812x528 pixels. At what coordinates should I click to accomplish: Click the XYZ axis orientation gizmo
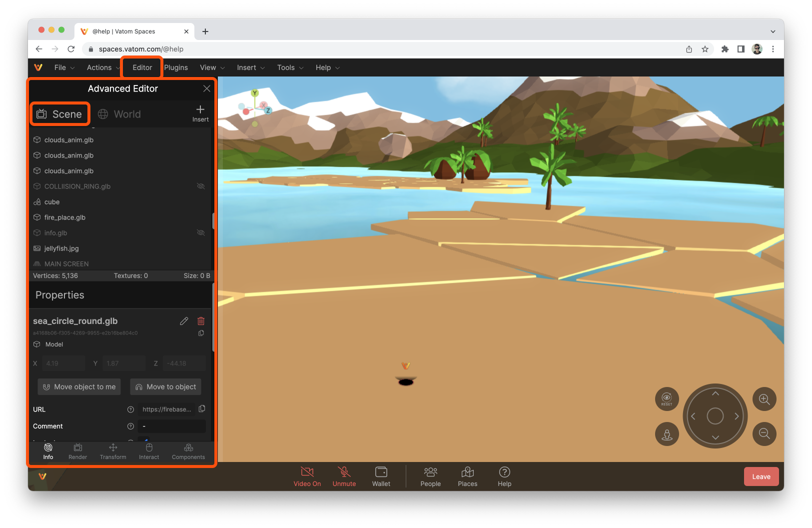pyautogui.click(x=255, y=107)
